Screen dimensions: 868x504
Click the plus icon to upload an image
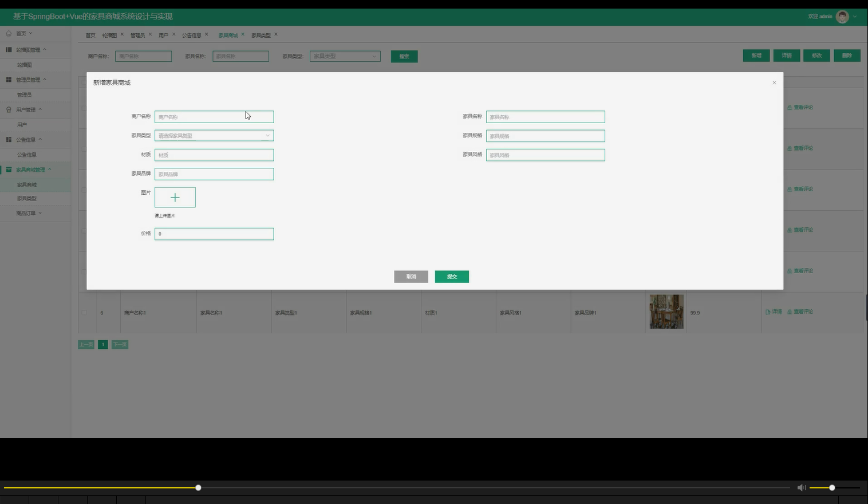(175, 197)
